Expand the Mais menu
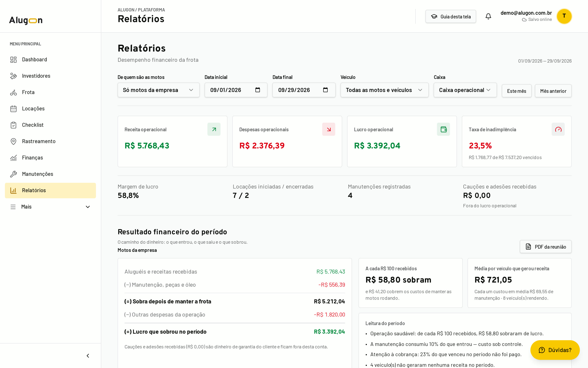This screenshot has width=588, height=368. point(50,207)
